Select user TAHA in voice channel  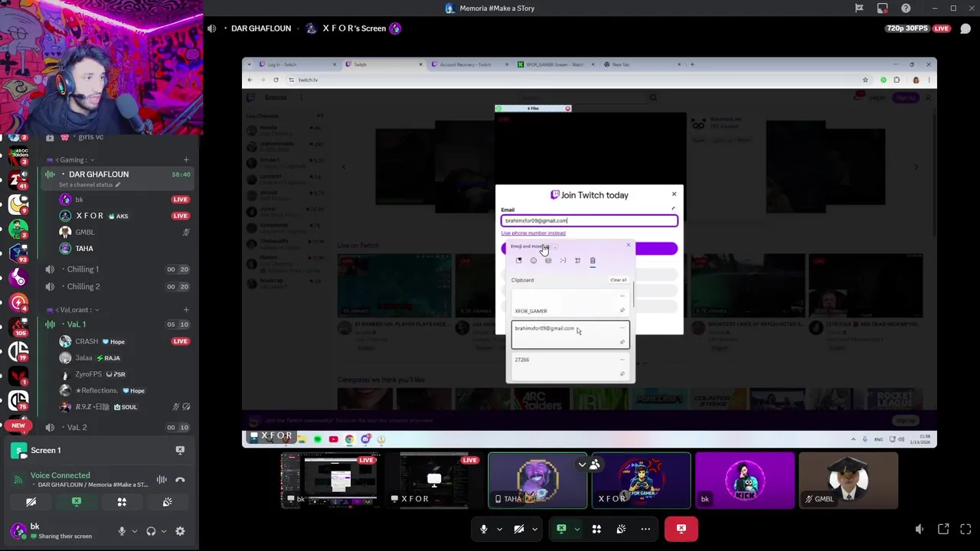124,249
